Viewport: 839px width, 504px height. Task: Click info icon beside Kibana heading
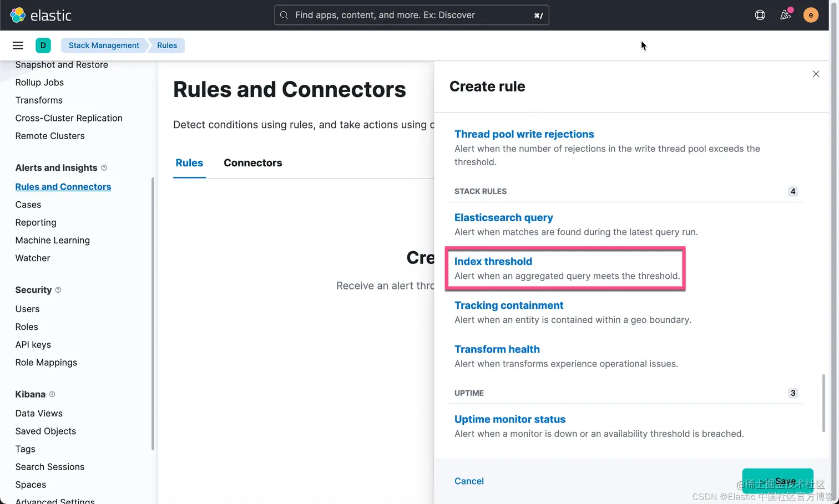[52, 394]
